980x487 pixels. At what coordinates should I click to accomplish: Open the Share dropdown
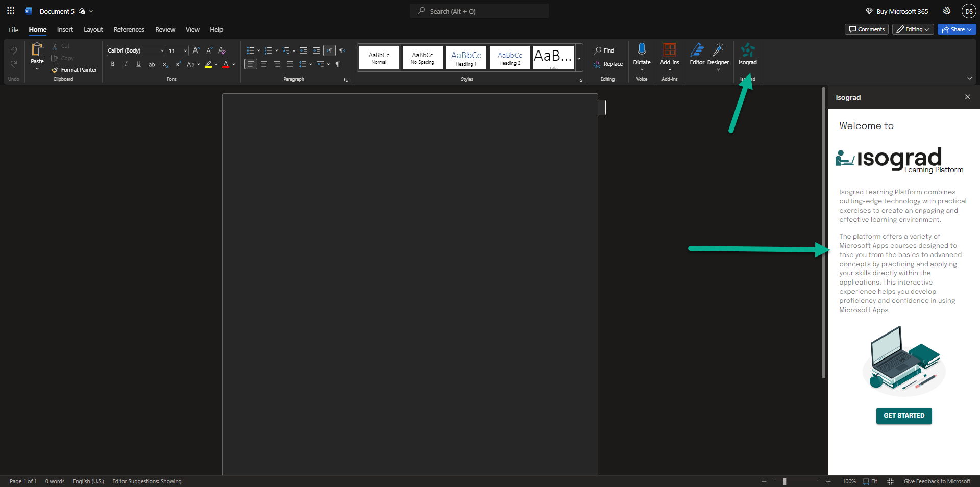(x=957, y=30)
